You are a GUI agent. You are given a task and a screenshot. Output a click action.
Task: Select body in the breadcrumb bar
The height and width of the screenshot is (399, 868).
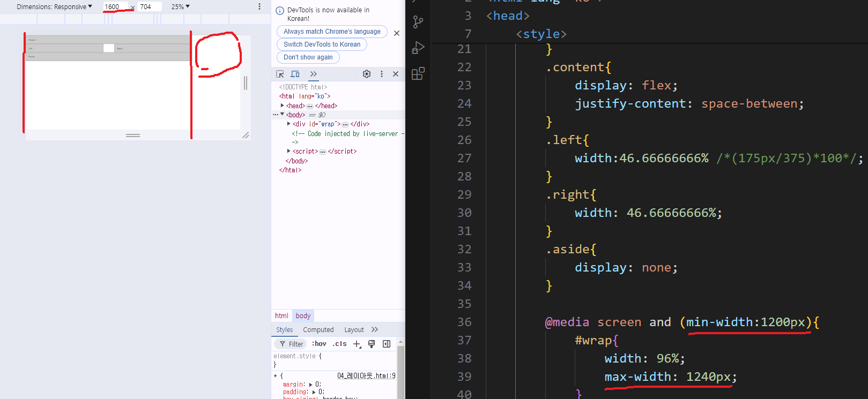[303, 316]
